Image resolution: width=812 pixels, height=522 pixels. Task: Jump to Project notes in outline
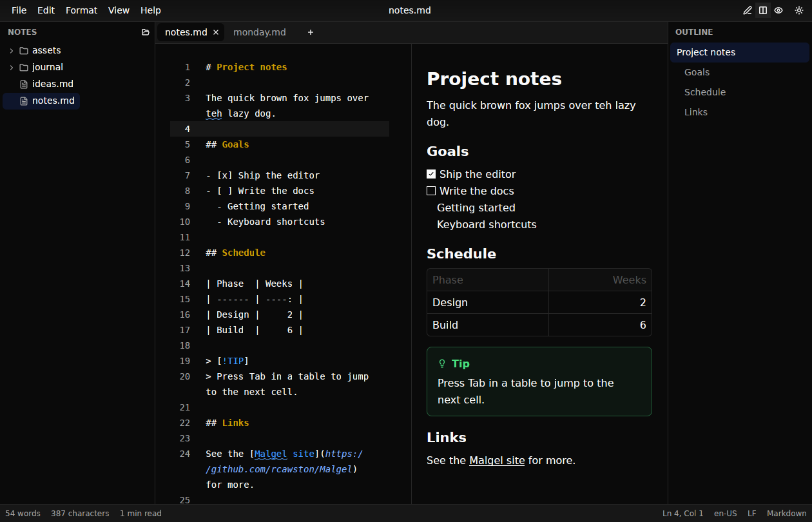click(740, 52)
